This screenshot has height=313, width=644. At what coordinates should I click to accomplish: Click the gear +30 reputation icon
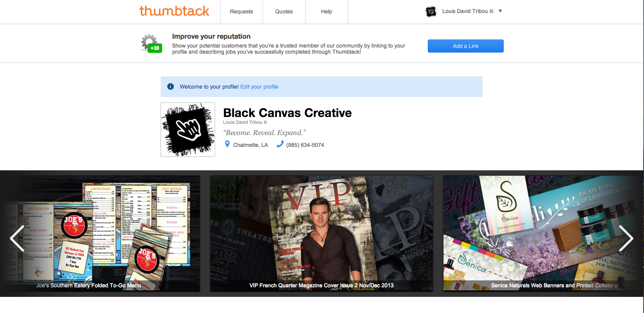[151, 43]
